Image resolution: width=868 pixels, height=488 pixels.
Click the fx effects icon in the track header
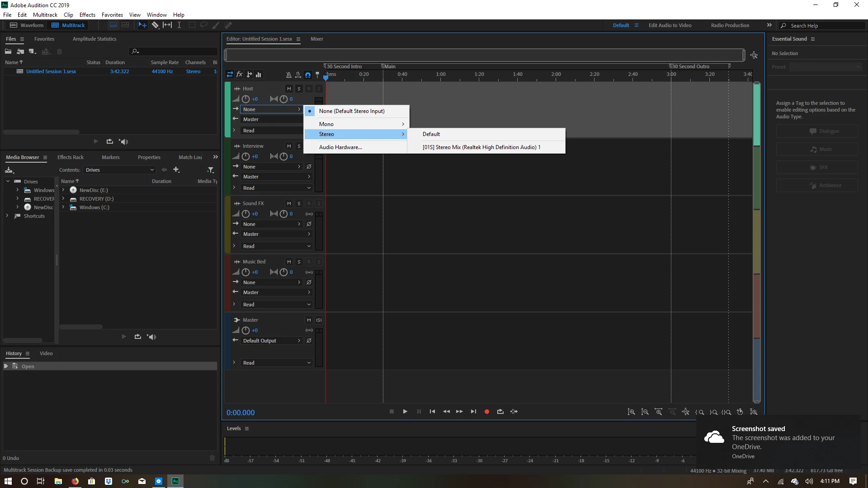coord(240,75)
